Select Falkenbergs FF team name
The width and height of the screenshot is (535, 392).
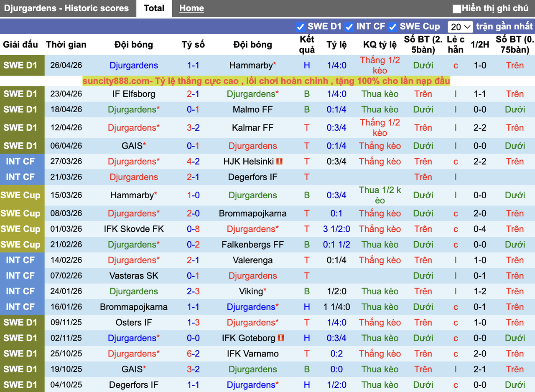tap(253, 245)
